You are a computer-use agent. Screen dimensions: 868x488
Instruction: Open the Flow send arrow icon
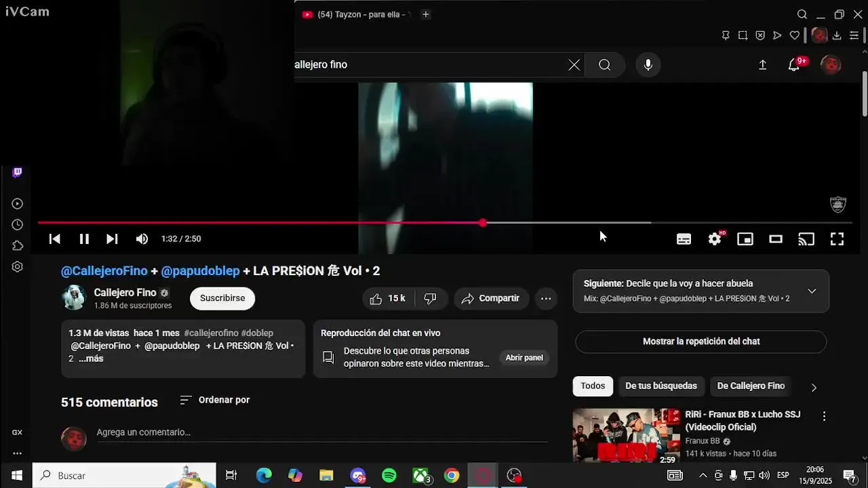(777, 35)
